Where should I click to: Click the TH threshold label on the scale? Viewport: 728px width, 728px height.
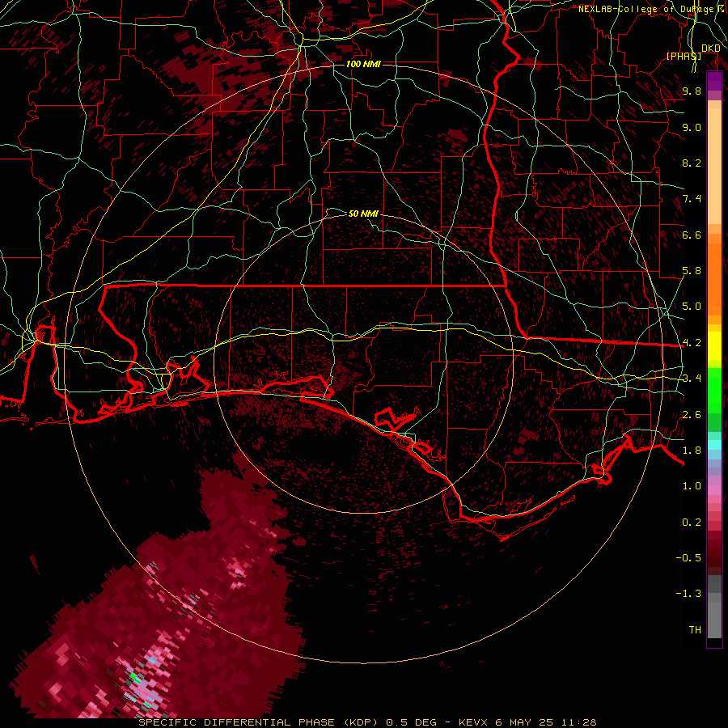click(x=695, y=630)
